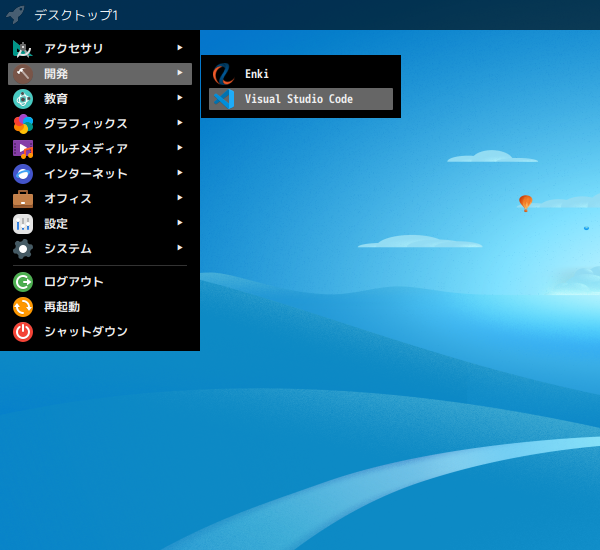Open the 教育 menu entry
The width and height of the screenshot is (600, 550).
[100, 99]
